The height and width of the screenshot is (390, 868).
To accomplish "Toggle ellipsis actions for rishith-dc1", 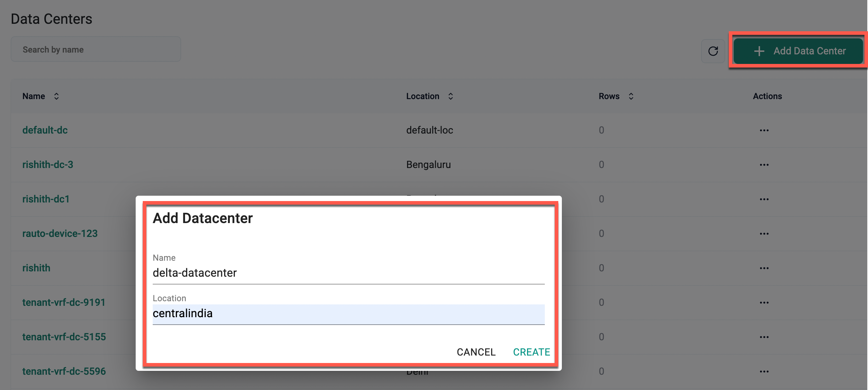I will coord(764,199).
